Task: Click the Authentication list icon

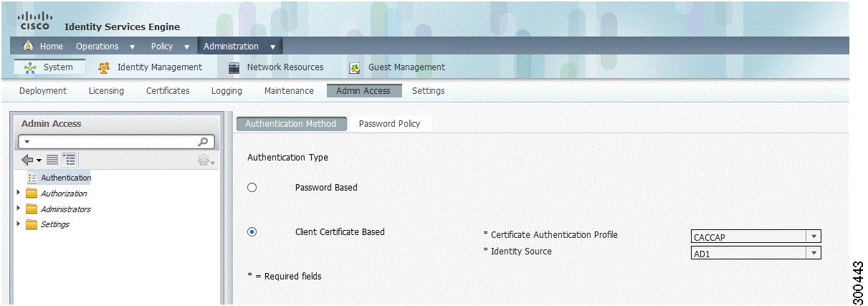Action: click(32, 178)
